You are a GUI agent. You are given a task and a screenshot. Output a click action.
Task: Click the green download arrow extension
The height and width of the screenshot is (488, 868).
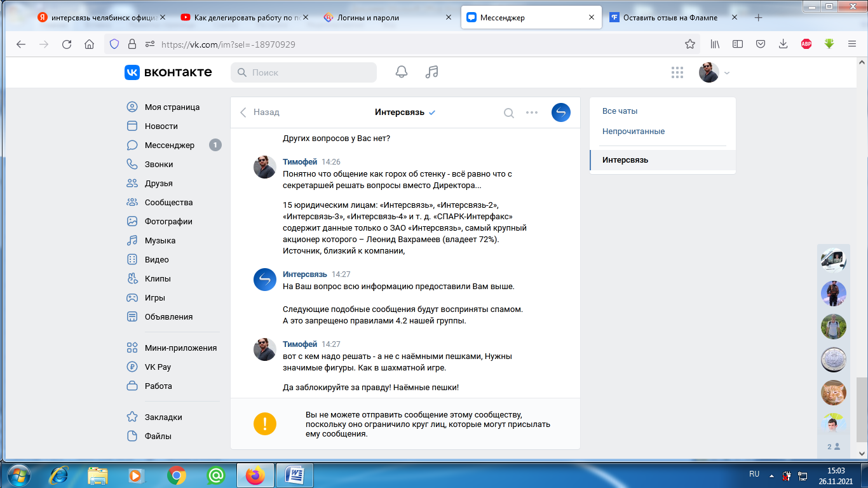(x=829, y=44)
